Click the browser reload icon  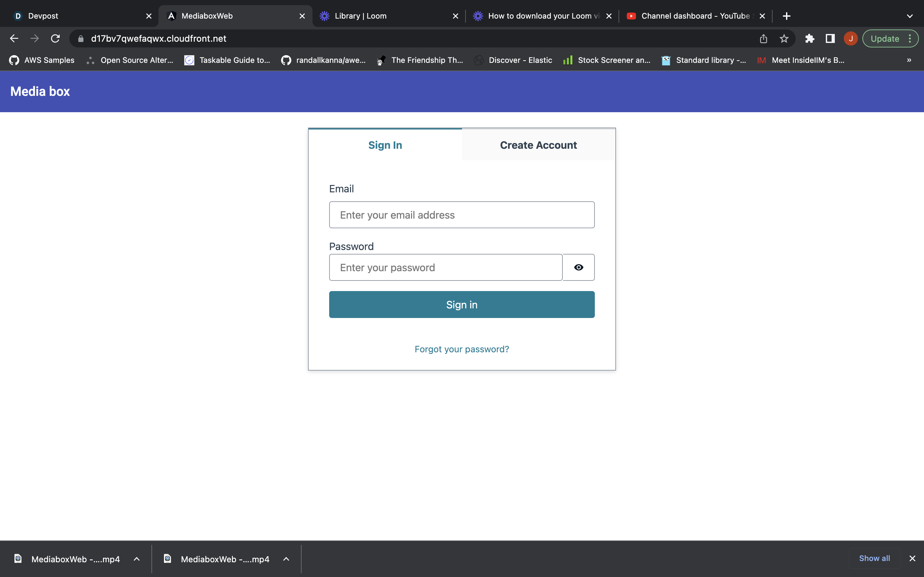point(56,38)
